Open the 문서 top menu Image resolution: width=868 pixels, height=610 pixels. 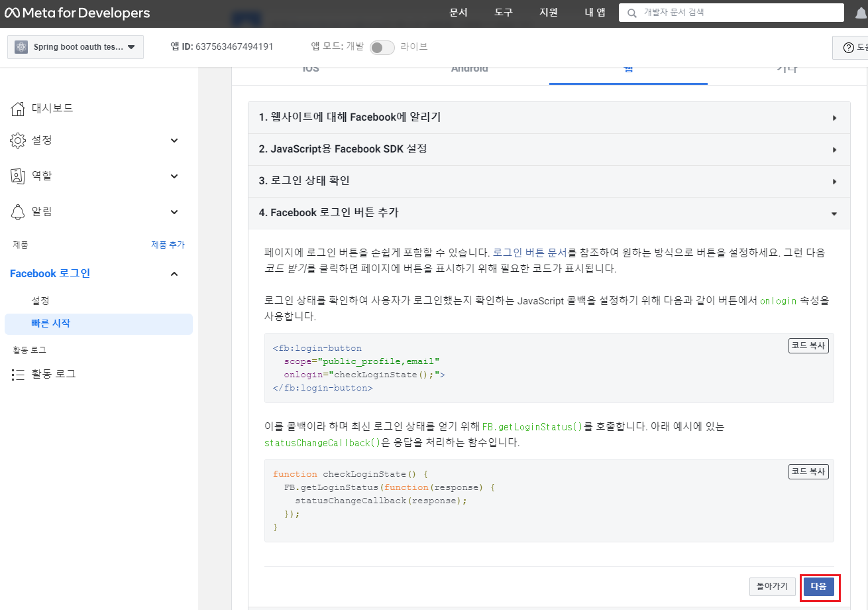(x=459, y=13)
